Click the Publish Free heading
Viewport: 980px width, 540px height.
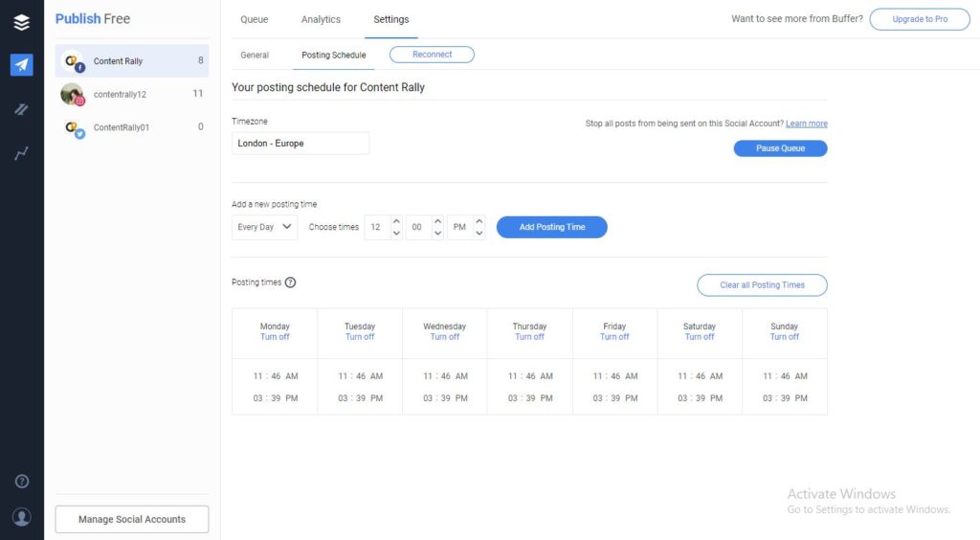(93, 19)
